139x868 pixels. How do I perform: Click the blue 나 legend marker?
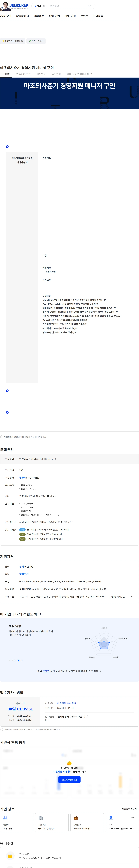[19, 661]
